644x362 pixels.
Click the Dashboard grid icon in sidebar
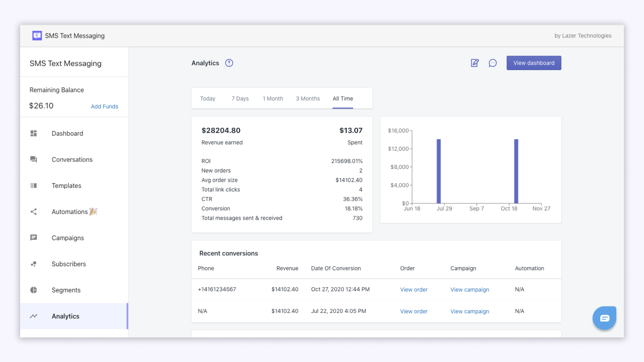point(34,133)
